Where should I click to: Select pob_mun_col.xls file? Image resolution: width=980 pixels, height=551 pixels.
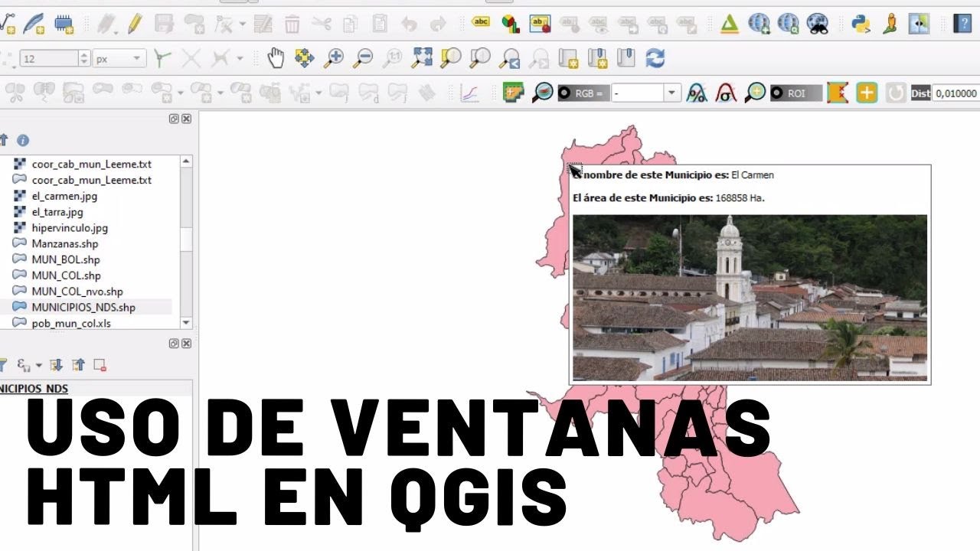click(x=71, y=324)
